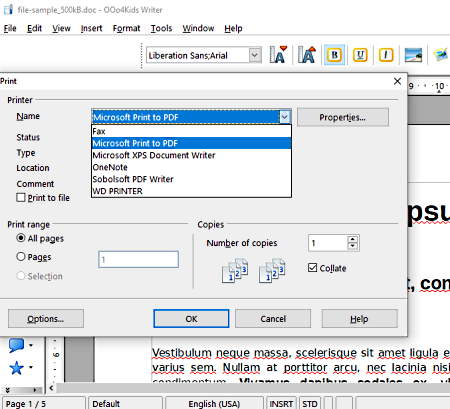Click the decrease font size icon

(x=278, y=55)
